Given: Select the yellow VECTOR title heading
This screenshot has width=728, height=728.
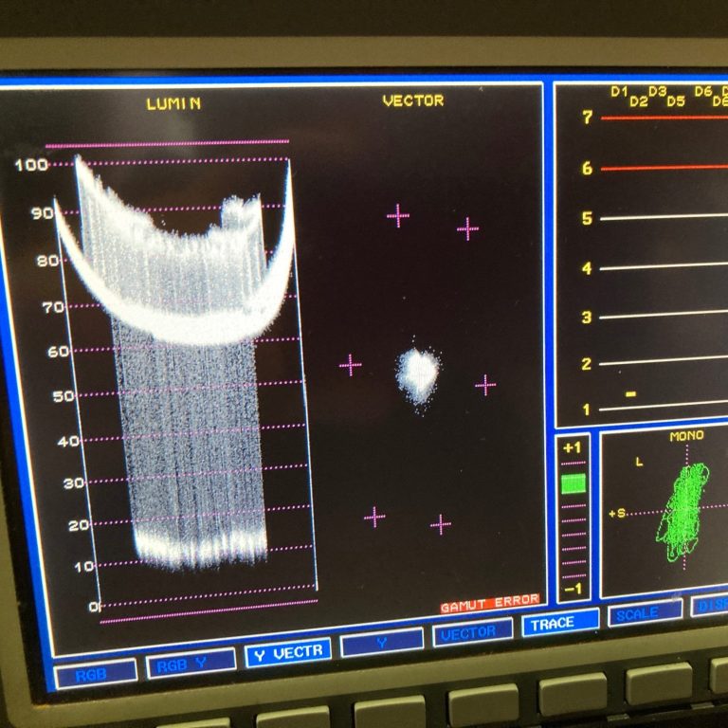Looking at the screenshot, I should point(413,100).
